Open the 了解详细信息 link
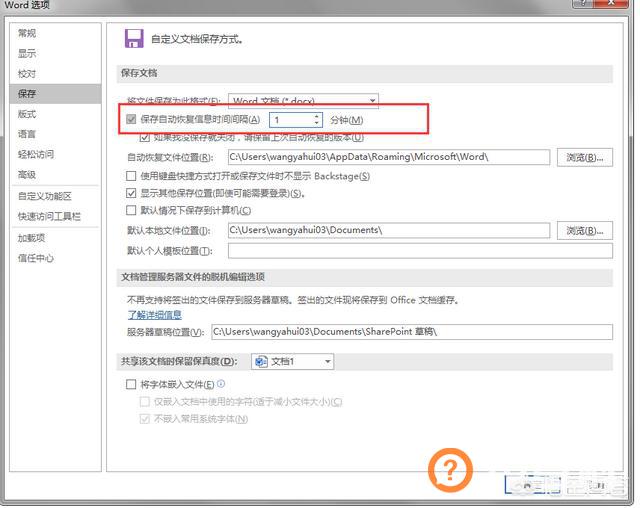The height and width of the screenshot is (508, 640). 155,315
